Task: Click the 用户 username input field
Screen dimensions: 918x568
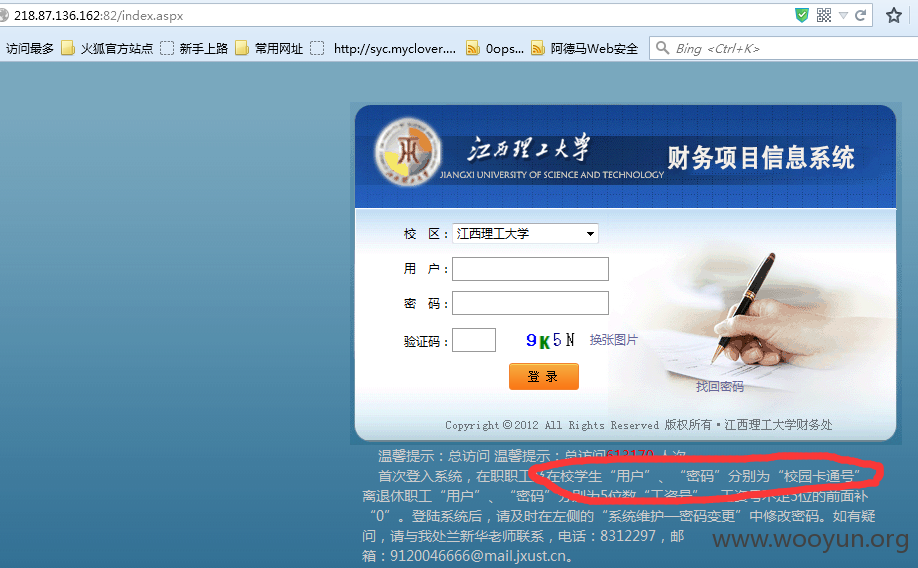Action: [x=530, y=269]
